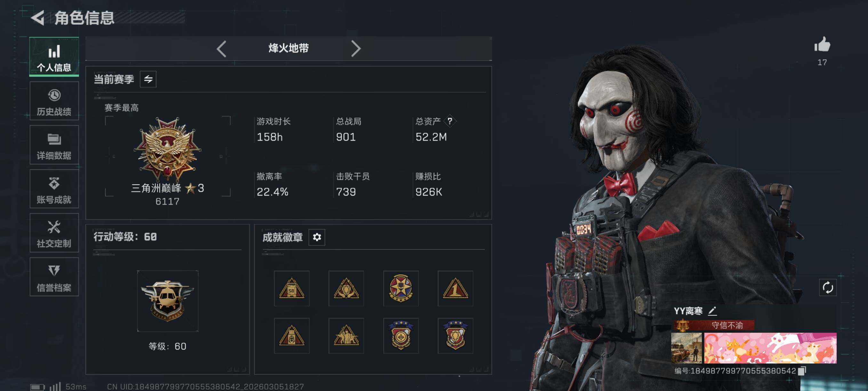The width and height of the screenshot is (868, 391).
Task: Give a thumbs-up like to this profile
Action: [x=822, y=45]
